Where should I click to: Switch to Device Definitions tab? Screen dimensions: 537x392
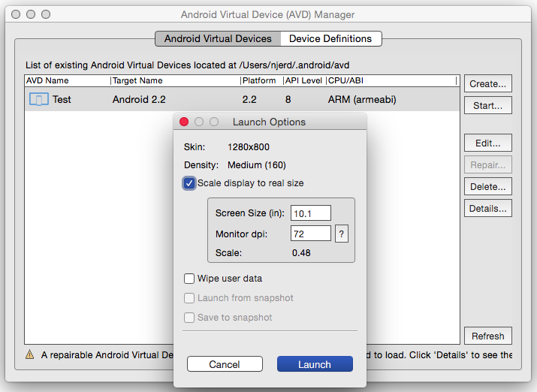pos(330,39)
